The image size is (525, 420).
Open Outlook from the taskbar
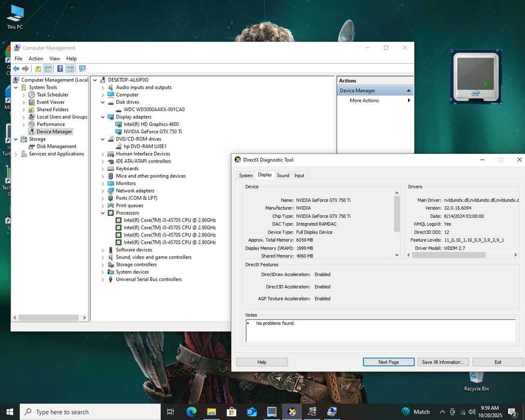coord(251,412)
